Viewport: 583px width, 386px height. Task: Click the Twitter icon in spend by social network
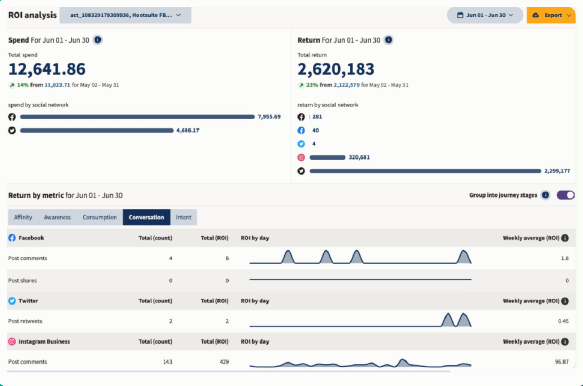coord(12,131)
